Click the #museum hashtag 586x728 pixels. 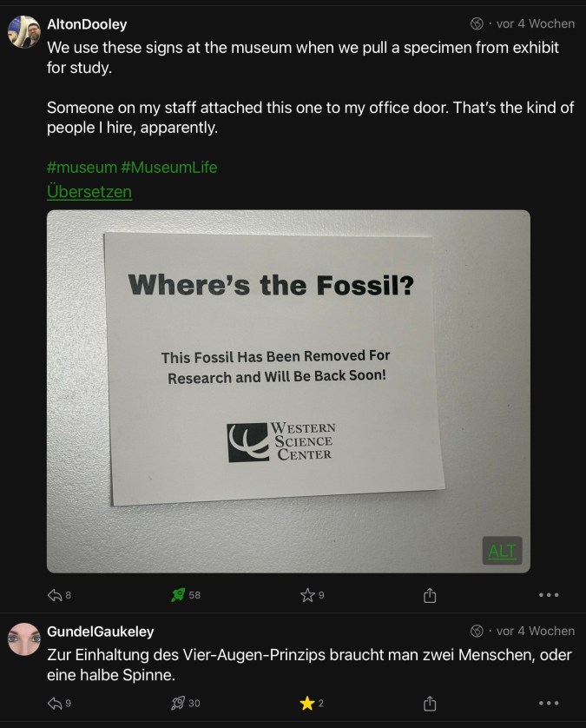[82, 167]
